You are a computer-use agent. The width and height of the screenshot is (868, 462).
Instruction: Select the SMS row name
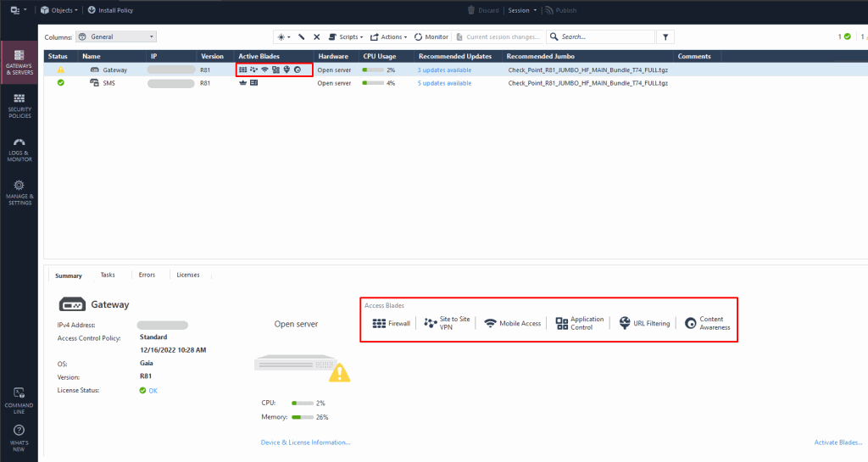[109, 83]
